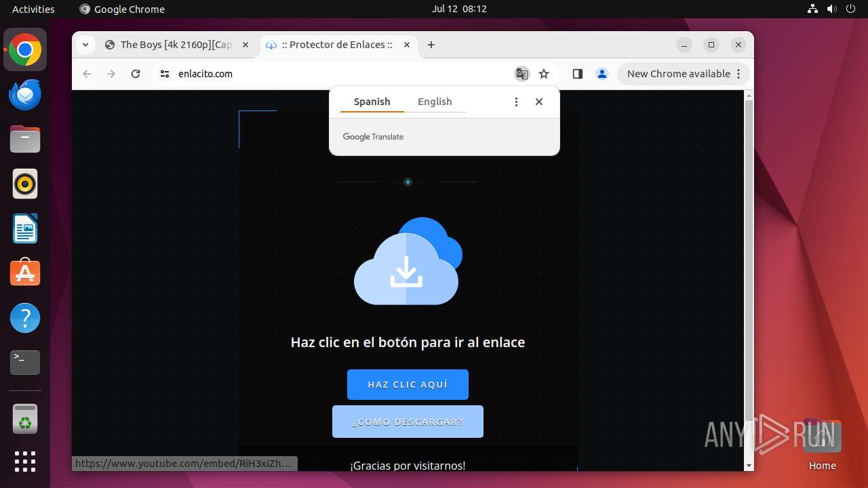
Task: Launch Terminal from the dock
Action: coord(25,363)
